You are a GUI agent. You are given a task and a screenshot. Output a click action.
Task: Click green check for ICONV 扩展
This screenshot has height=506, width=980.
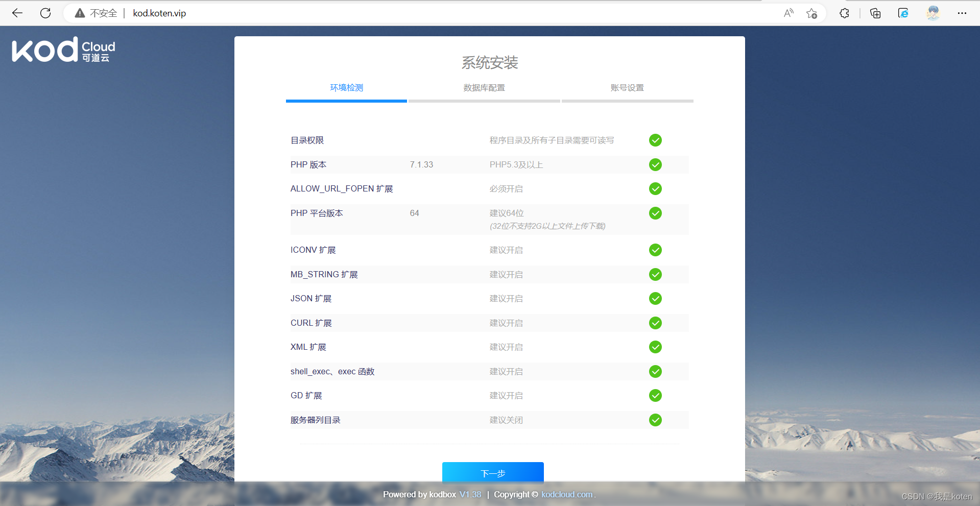(655, 250)
